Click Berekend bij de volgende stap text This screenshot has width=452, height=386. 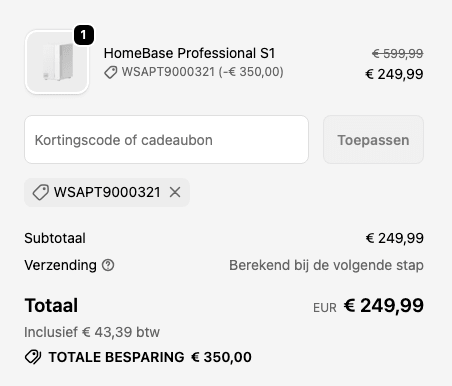(326, 265)
